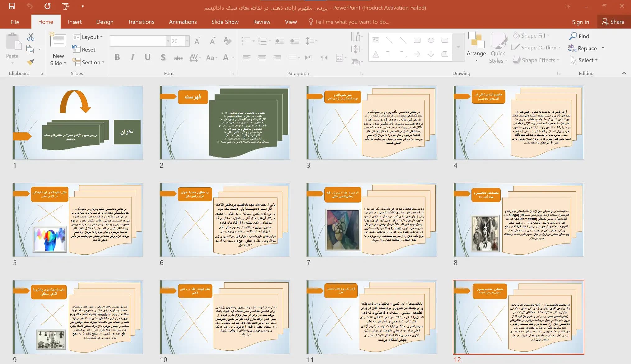Expand the shapes gallery More arrow
This screenshot has width=631, height=364.
click(x=458, y=47)
